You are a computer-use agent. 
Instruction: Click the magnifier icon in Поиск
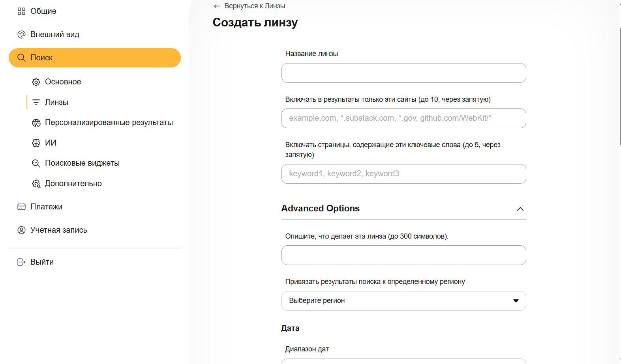tap(21, 58)
